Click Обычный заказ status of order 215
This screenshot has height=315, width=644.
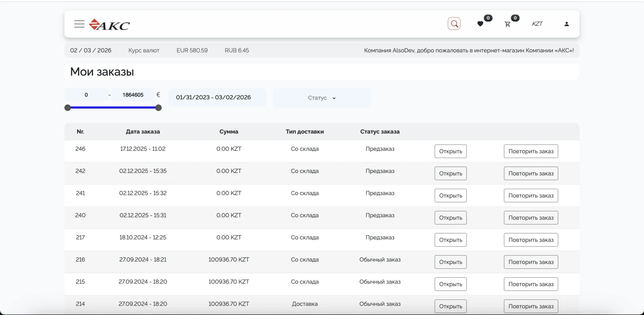click(380, 282)
